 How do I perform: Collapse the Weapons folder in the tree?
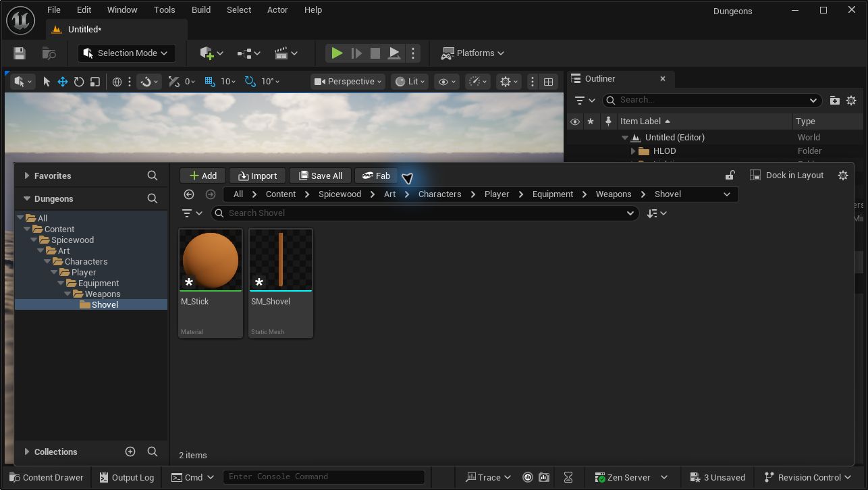click(x=69, y=294)
